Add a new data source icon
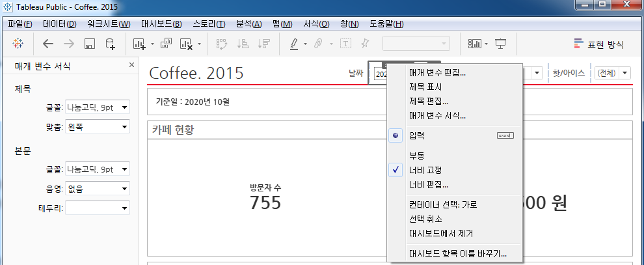 [x=110, y=44]
